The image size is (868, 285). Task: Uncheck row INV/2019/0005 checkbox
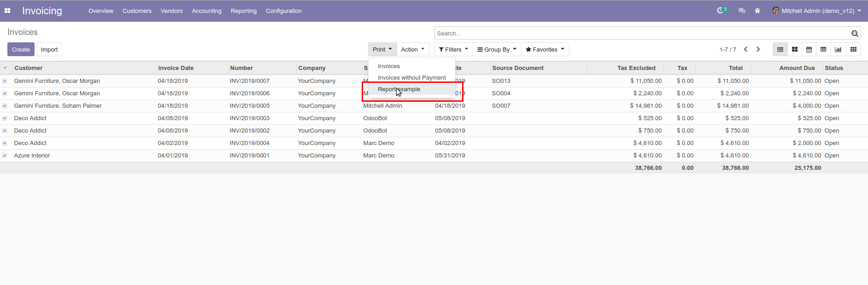5,106
